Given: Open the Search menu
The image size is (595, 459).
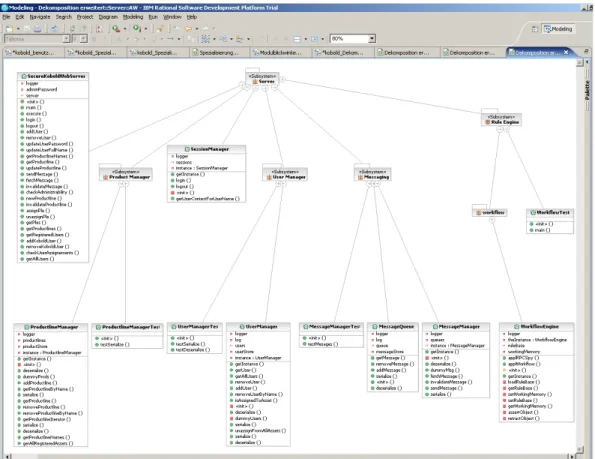Looking at the screenshot, I should pos(63,17).
